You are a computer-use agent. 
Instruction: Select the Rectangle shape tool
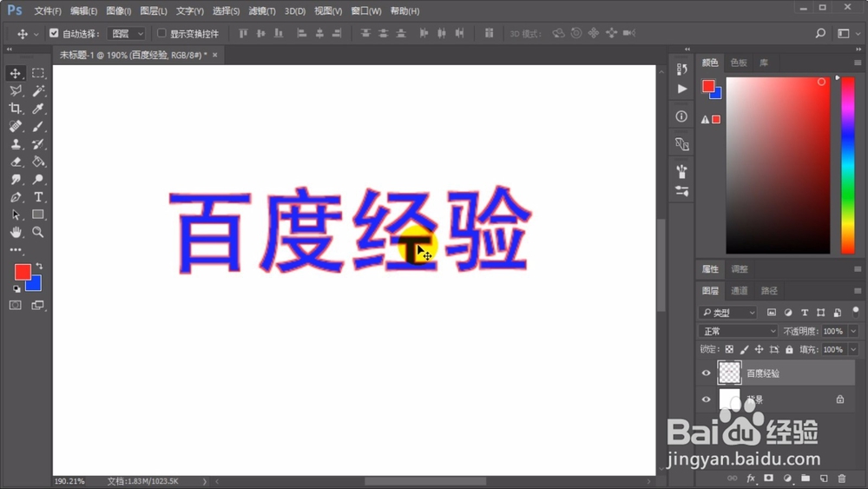(37, 215)
